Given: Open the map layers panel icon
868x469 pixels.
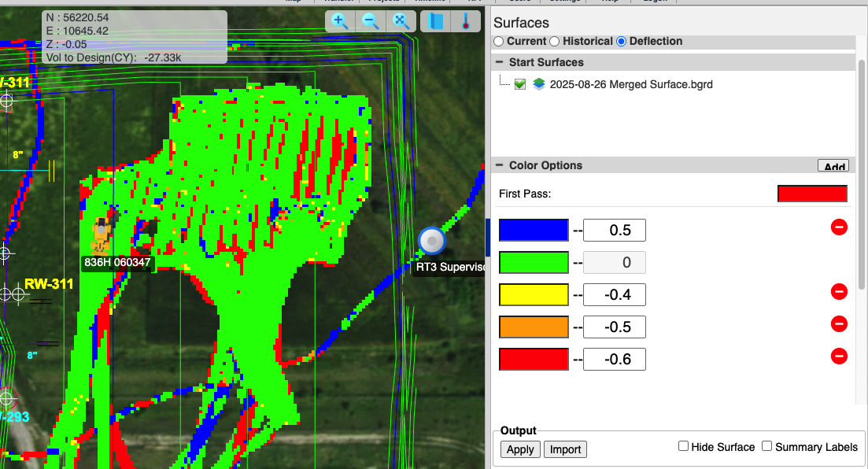Looking at the screenshot, I should (x=436, y=21).
